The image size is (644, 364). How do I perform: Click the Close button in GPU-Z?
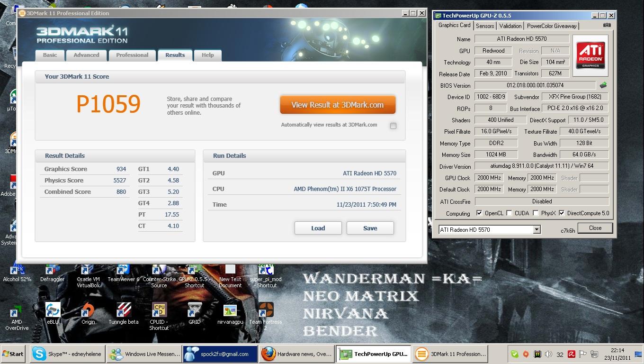pyautogui.click(x=595, y=228)
